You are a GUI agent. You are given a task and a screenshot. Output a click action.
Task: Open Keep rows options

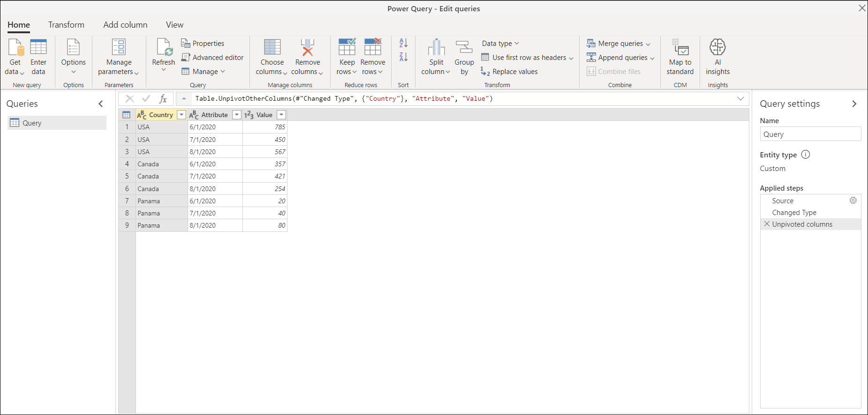[x=347, y=57]
